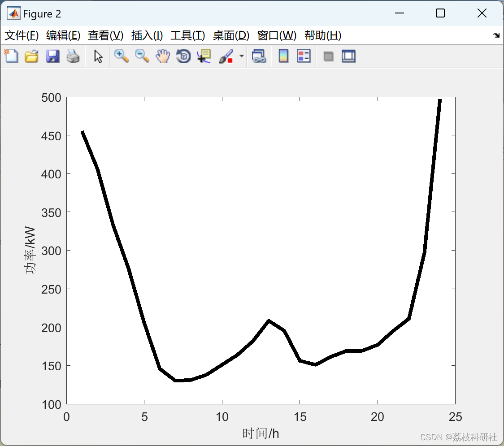Screen dimensions: 504x446
Task: Enable the Rotate 3D tool
Action: pyautogui.click(x=183, y=56)
